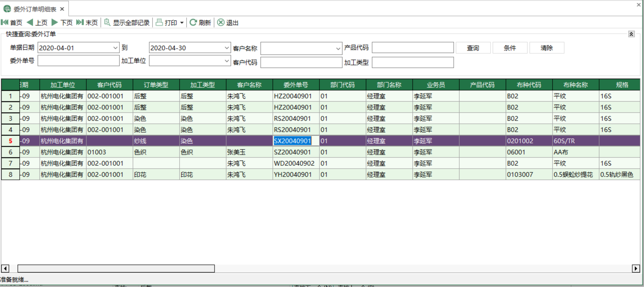Screen dimensions: 644x287
Task: Click the 委外单号 column header
Action: (x=296, y=85)
